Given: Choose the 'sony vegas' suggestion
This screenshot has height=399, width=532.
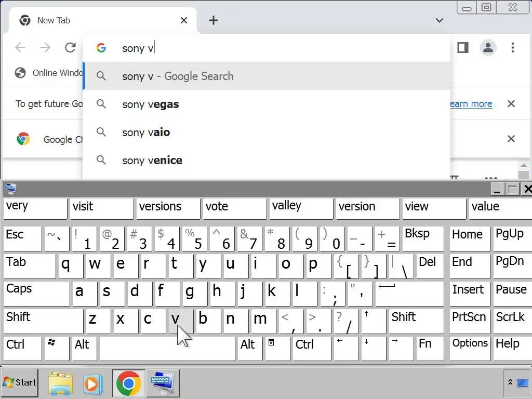Looking at the screenshot, I should (267, 104).
